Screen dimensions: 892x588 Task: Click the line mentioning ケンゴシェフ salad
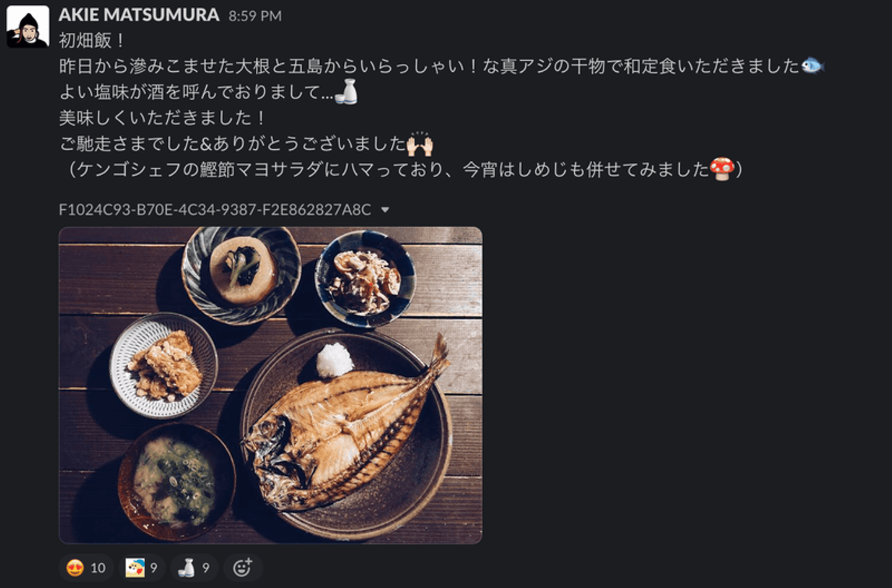click(x=401, y=169)
